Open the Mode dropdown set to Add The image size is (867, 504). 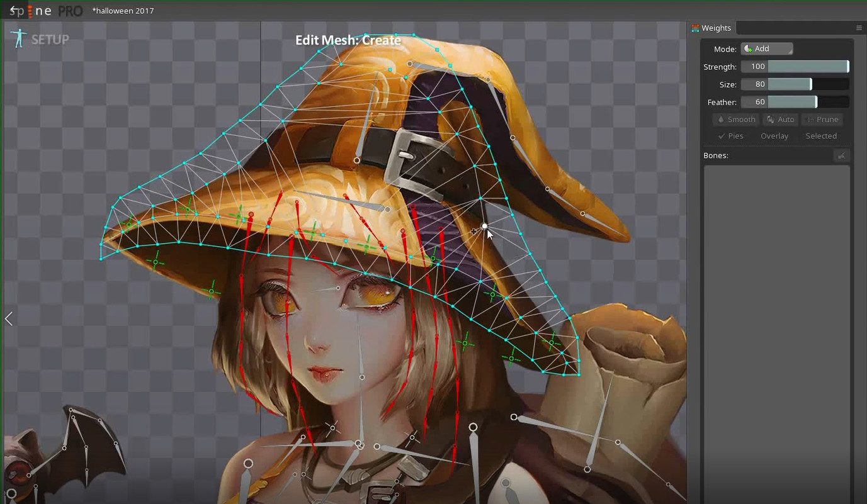point(767,49)
